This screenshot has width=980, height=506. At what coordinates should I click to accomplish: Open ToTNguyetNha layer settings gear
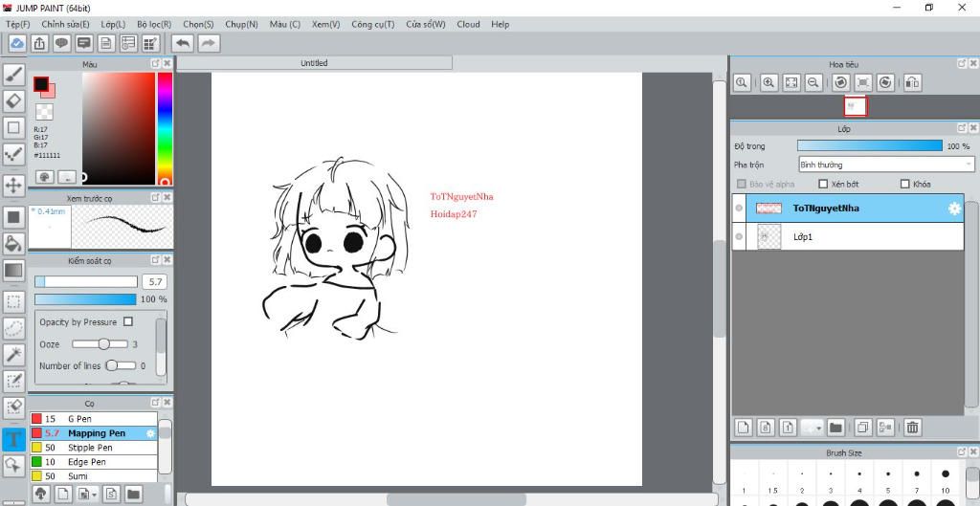pos(954,209)
